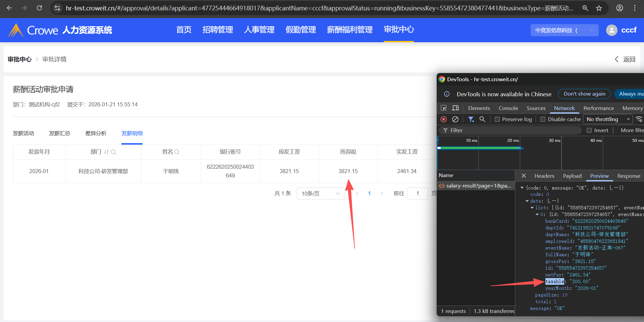Toggle the network filter funnel icon
The height and width of the screenshot is (322, 644).
pos(471,119)
